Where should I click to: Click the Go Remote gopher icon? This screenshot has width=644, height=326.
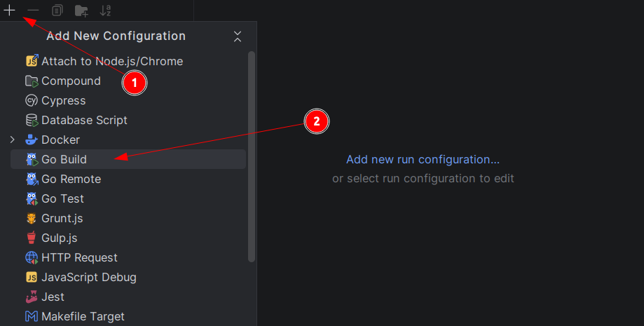tap(32, 179)
